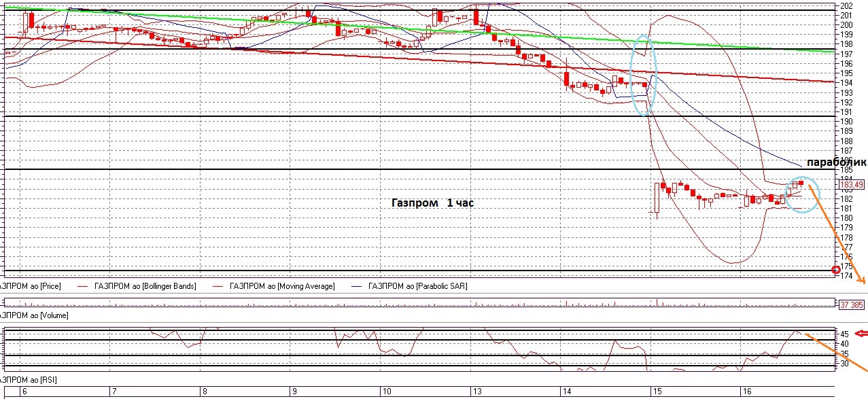Click date label 6 on time axis
868x399 pixels.
tap(25, 392)
